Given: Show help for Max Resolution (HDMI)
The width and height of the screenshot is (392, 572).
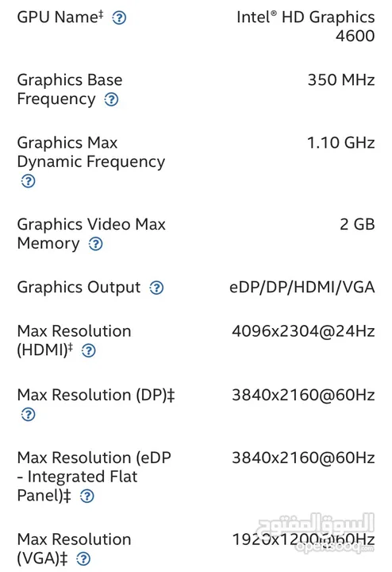Looking at the screenshot, I should click(89, 350).
